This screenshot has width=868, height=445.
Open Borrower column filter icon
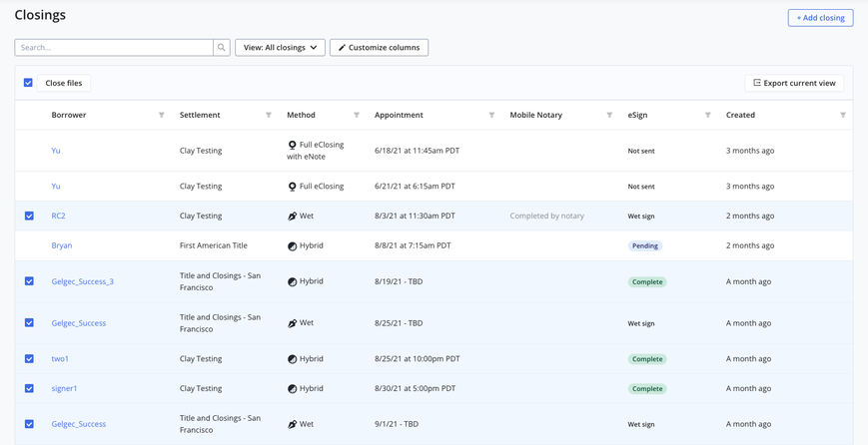click(162, 115)
